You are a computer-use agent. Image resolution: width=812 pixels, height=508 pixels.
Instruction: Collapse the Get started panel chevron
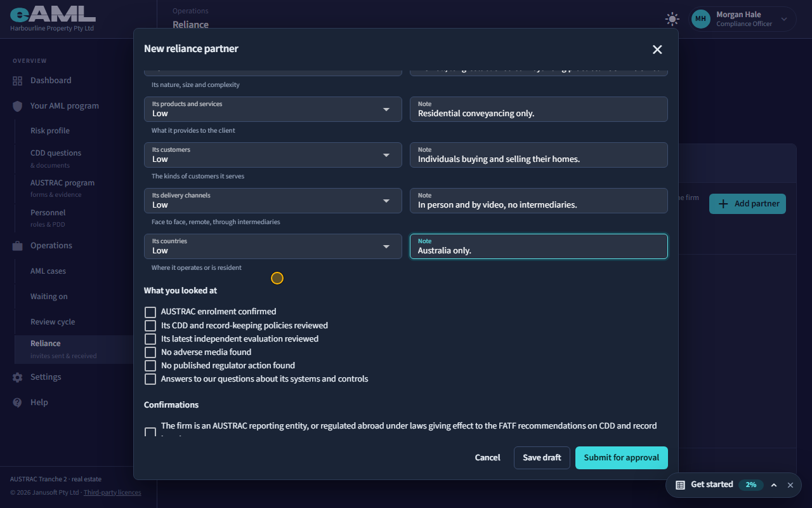tap(774, 485)
